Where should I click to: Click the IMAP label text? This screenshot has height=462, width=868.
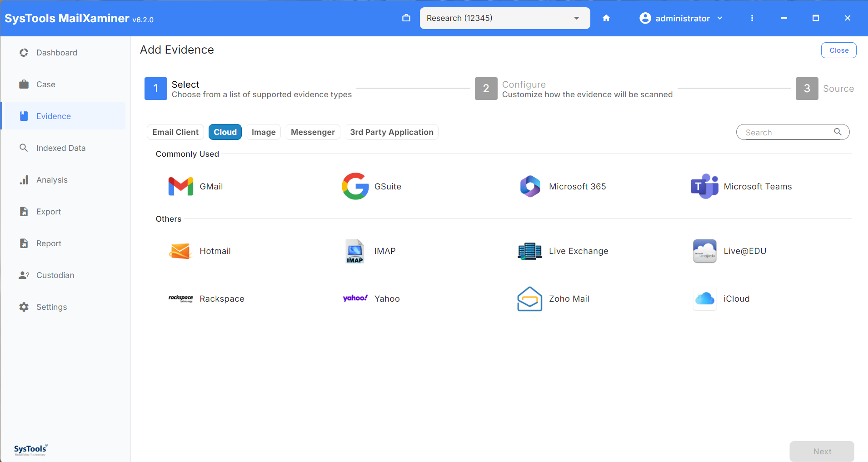tap(385, 251)
